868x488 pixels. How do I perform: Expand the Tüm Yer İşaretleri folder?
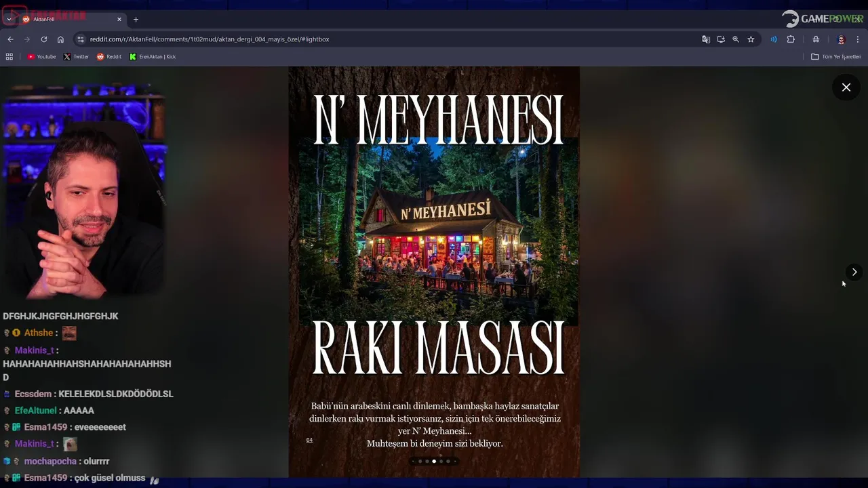836,57
